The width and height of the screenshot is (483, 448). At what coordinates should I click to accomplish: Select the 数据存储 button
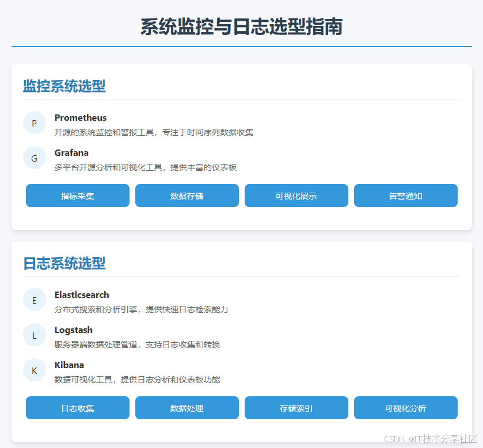187,196
